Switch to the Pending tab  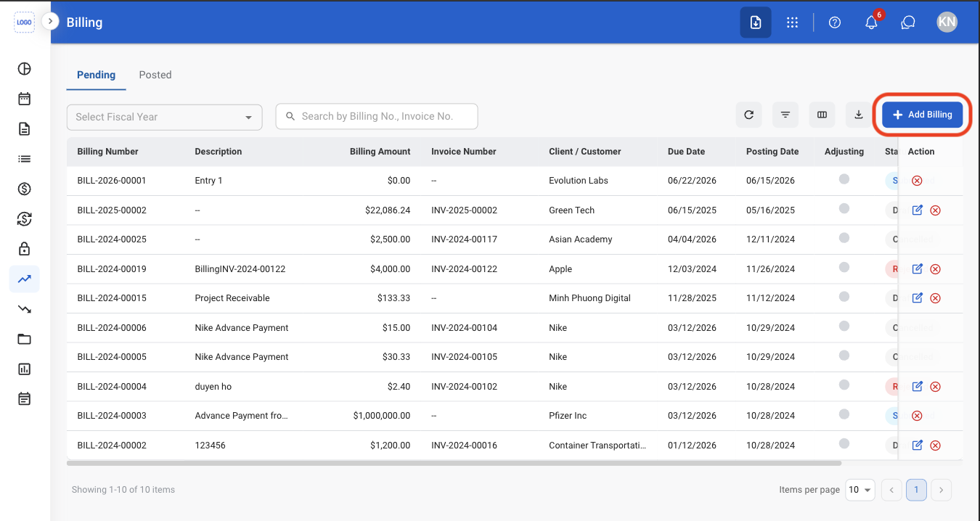click(97, 75)
